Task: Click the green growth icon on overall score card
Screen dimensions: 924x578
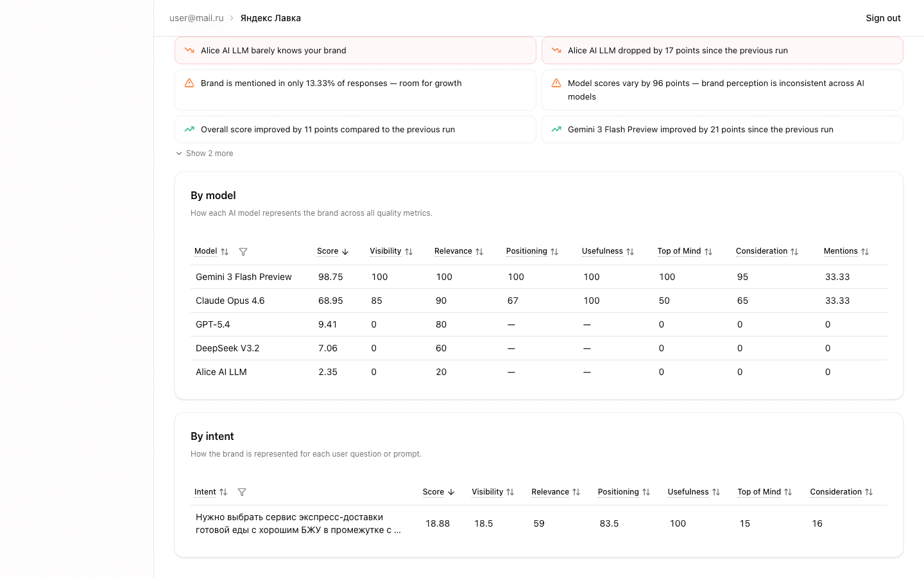Action: point(189,129)
